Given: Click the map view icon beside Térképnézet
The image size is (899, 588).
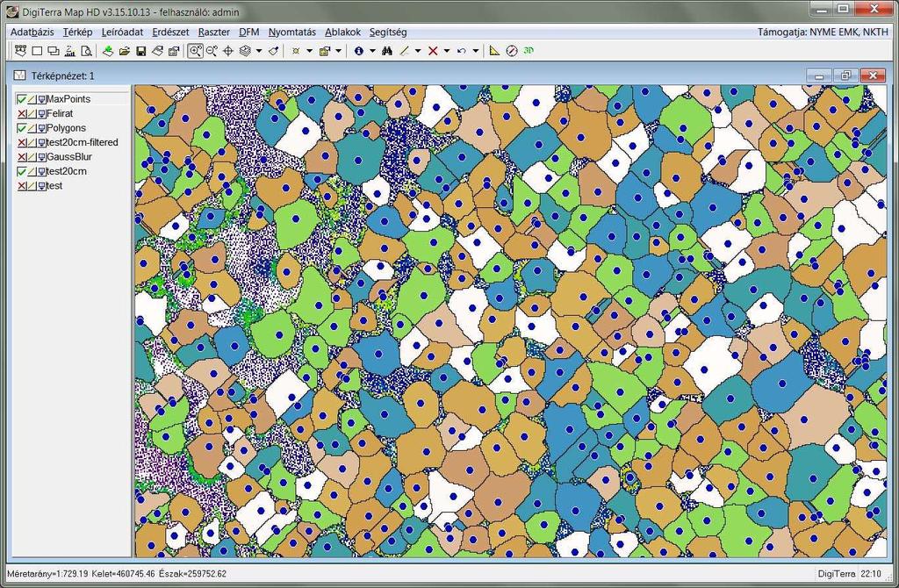Looking at the screenshot, I should click(20, 75).
